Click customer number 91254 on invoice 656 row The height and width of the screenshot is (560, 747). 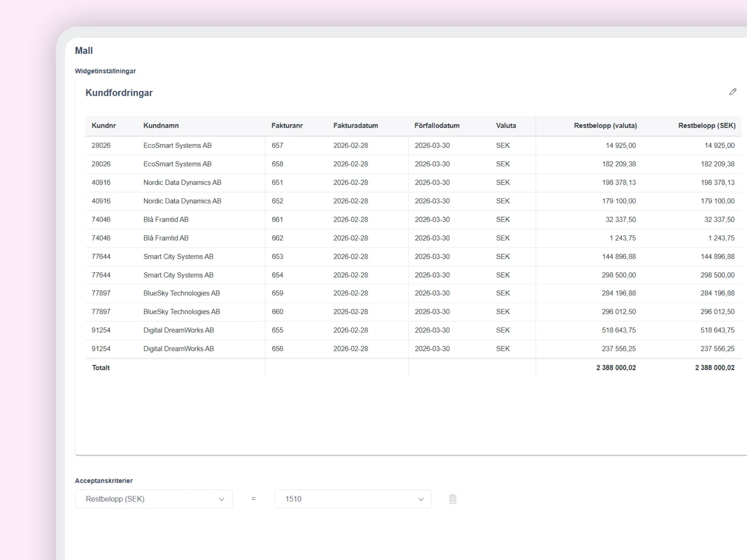101,348
